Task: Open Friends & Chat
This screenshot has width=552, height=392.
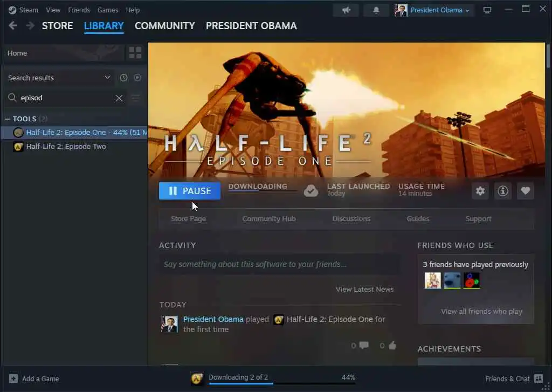Action: coord(514,379)
